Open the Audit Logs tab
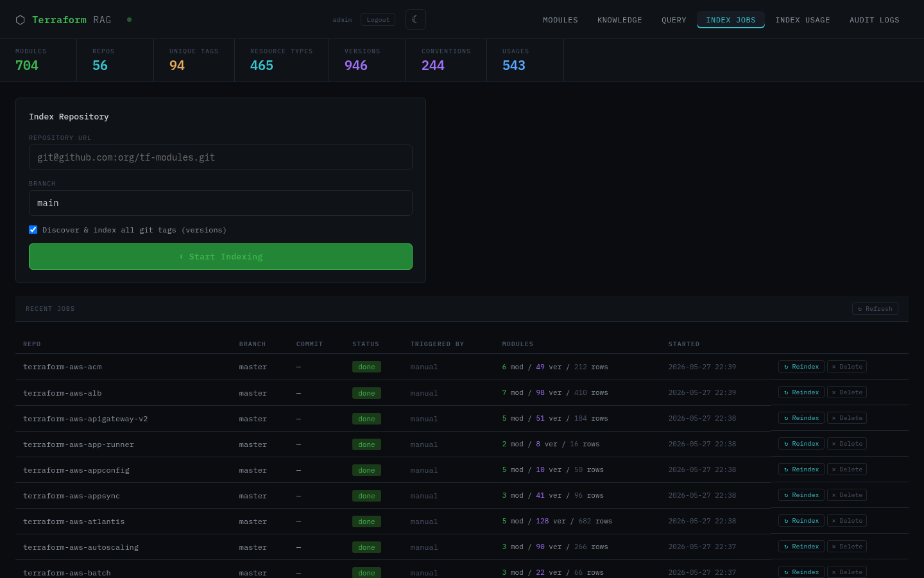This screenshot has width=924, height=578. [x=875, y=20]
